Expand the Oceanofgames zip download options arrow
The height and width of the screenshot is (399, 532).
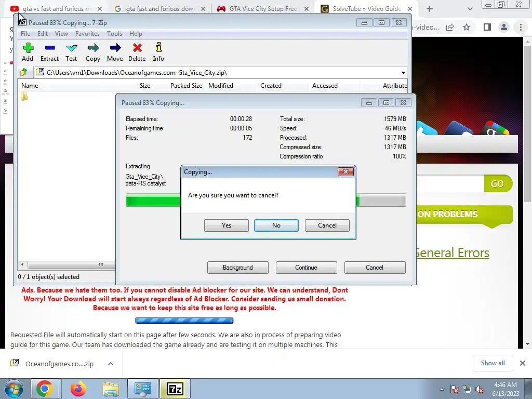(x=111, y=364)
